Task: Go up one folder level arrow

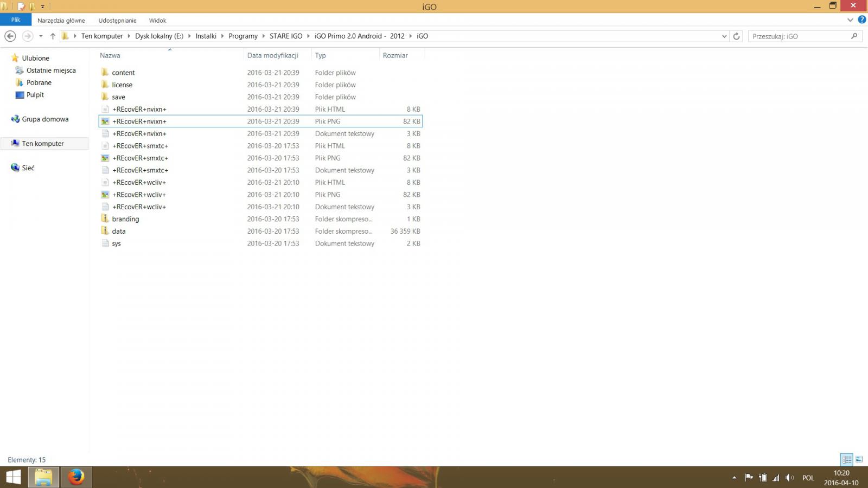Action: pyautogui.click(x=53, y=36)
